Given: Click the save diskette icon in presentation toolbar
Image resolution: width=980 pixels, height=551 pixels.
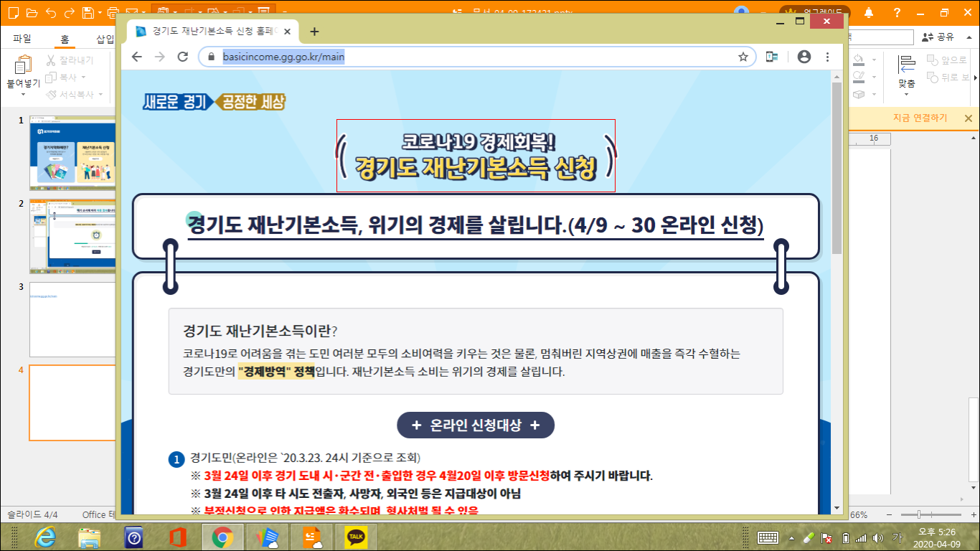Looking at the screenshot, I should click(x=88, y=12).
